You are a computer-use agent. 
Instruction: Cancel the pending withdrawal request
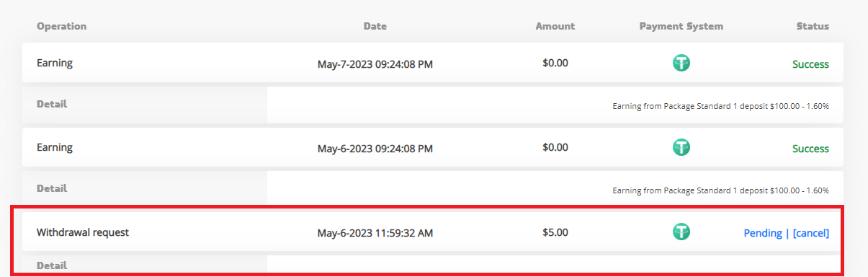click(x=811, y=233)
